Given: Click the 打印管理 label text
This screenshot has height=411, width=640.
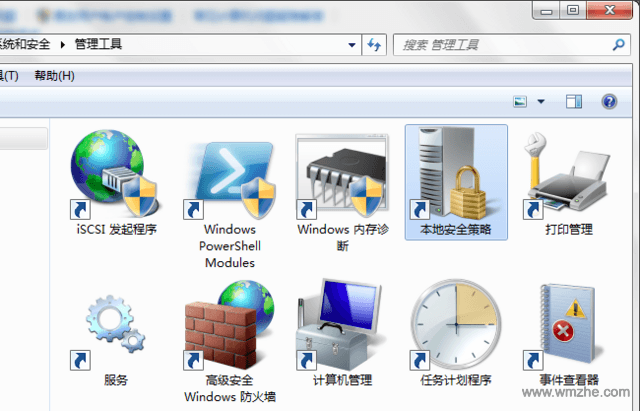Looking at the screenshot, I should point(569,230).
